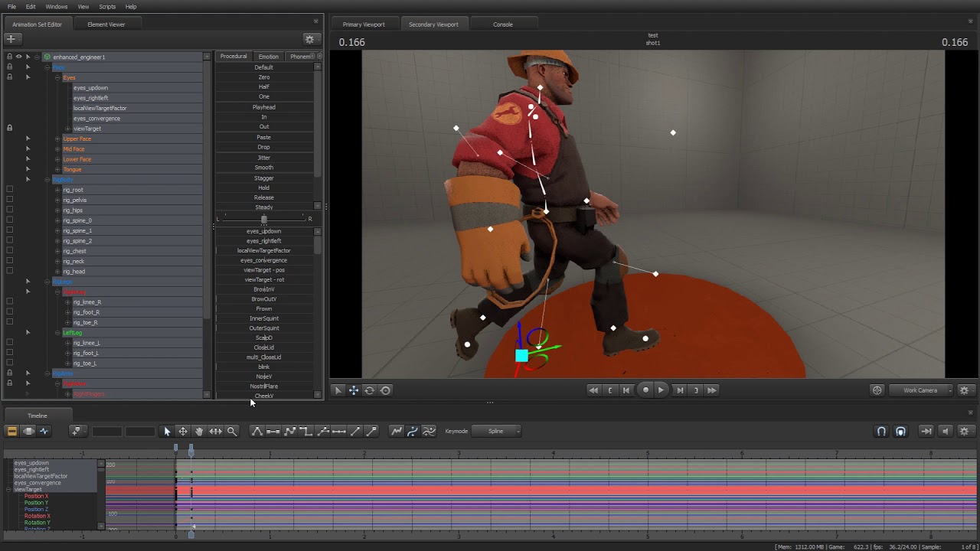Toggle the curve display icon beside Keymode
Image resolution: width=980 pixels, height=551 pixels.
397,431
